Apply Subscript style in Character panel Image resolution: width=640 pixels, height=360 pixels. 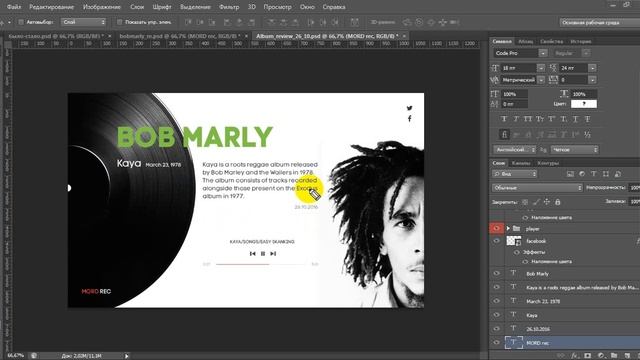(564, 119)
